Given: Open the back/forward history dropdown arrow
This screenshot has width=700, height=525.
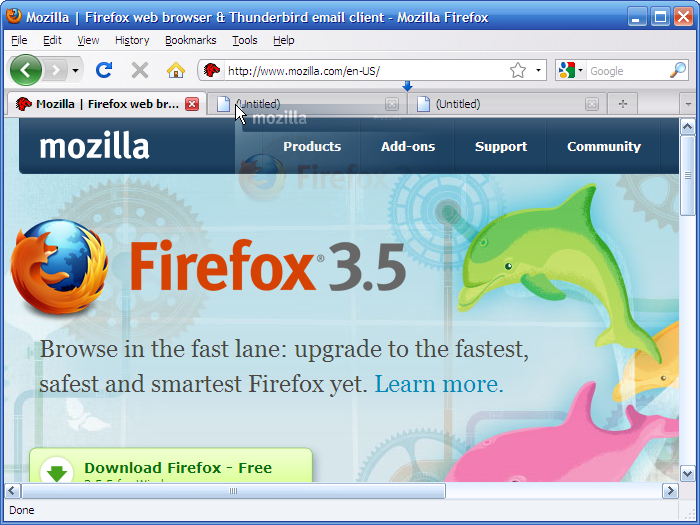Looking at the screenshot, I should pos(75,71).
